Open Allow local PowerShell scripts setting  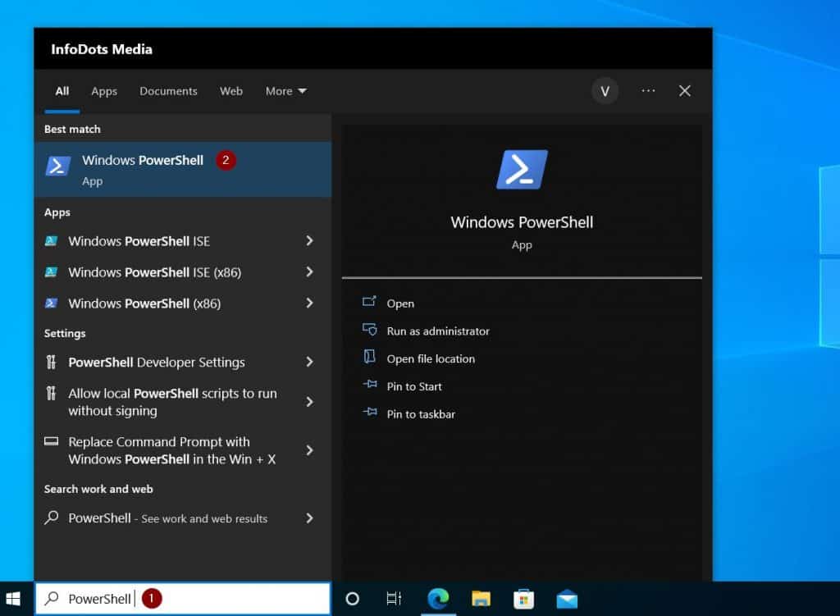[x=183, y=402]
